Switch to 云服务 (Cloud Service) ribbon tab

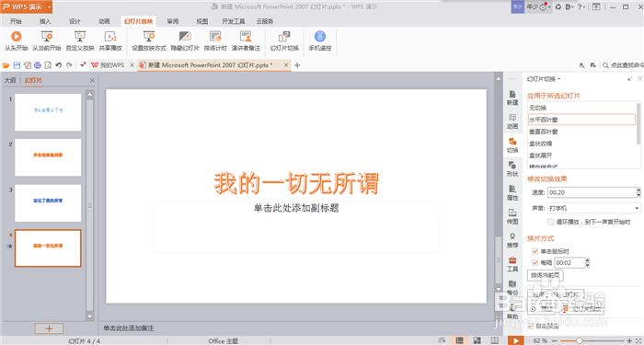coord(265,21)
